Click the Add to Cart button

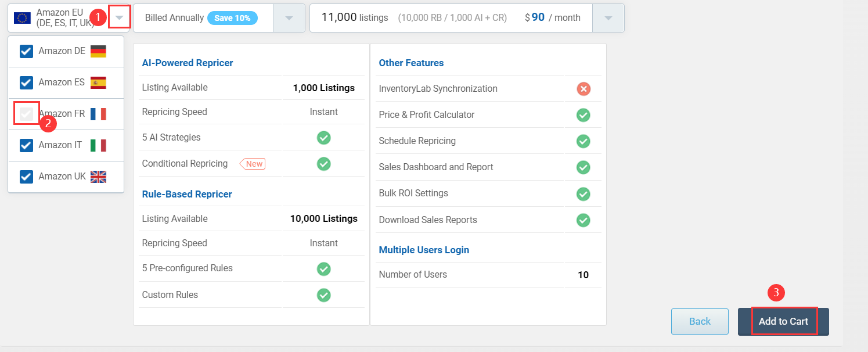point(783,321)
